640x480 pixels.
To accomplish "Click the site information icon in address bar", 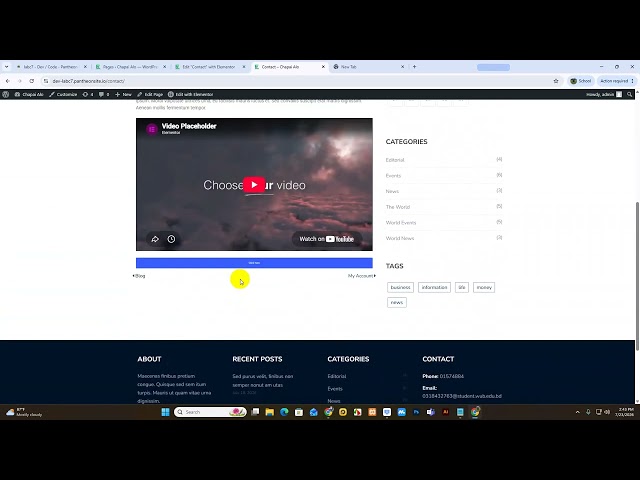I will point(46,81).
